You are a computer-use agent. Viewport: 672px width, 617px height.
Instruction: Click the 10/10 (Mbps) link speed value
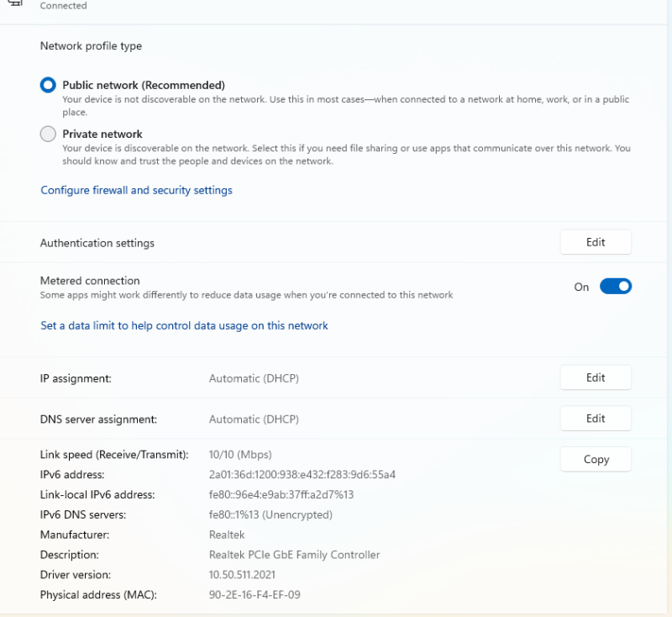240,455
